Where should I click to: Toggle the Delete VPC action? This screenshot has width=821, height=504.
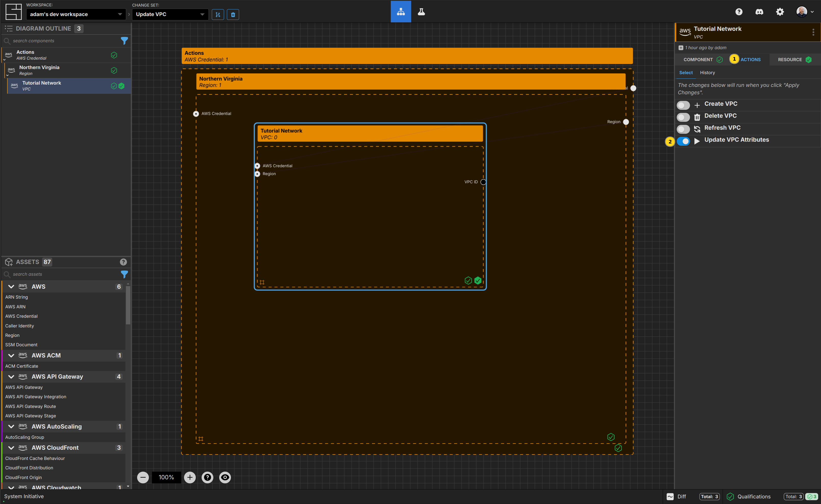tap(683, 117)
